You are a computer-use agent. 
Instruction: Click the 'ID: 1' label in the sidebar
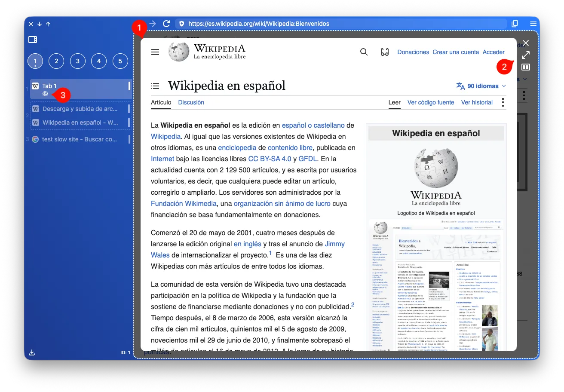(125, 353)
